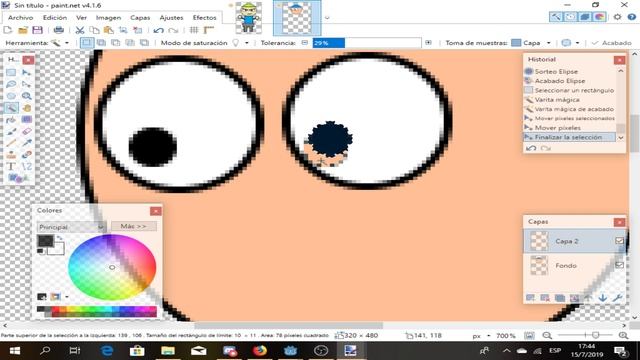Select the Gradient tool
The height and width of the screenshot is (360, 640).
pos(26,120)
